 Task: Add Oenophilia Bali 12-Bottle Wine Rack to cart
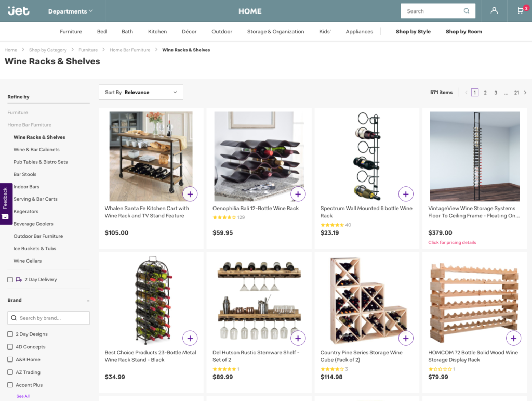[298, 194]
